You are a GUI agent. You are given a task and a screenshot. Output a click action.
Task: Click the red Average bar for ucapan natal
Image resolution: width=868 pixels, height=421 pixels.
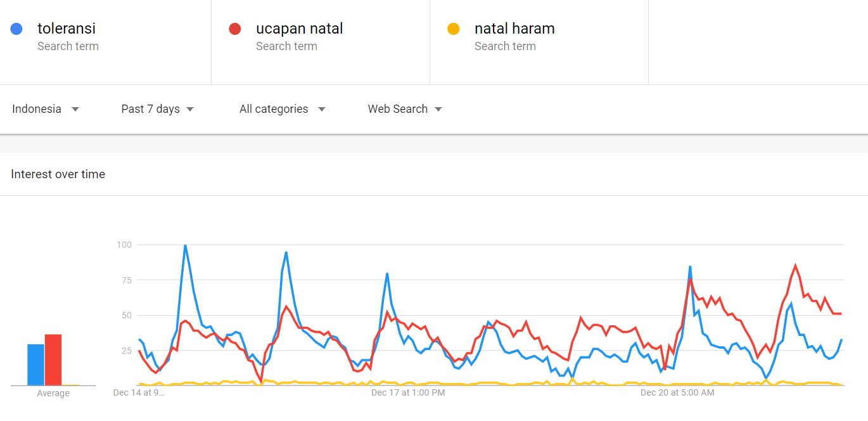click(x=53, y=359)
